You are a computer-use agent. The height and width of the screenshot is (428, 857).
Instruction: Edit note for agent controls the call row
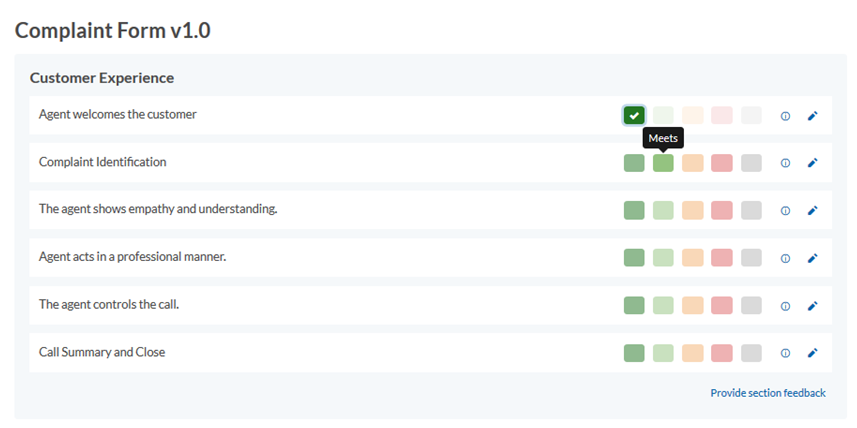[813, 306]
